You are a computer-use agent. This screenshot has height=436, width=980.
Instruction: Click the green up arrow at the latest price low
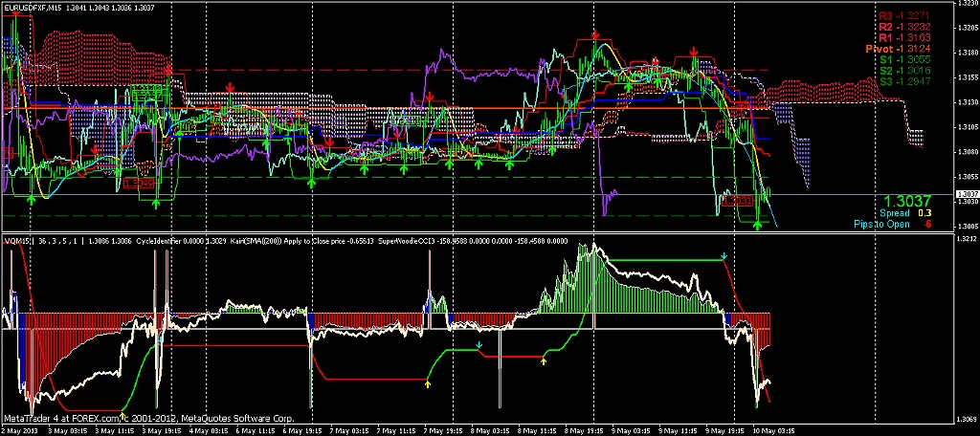758,225
